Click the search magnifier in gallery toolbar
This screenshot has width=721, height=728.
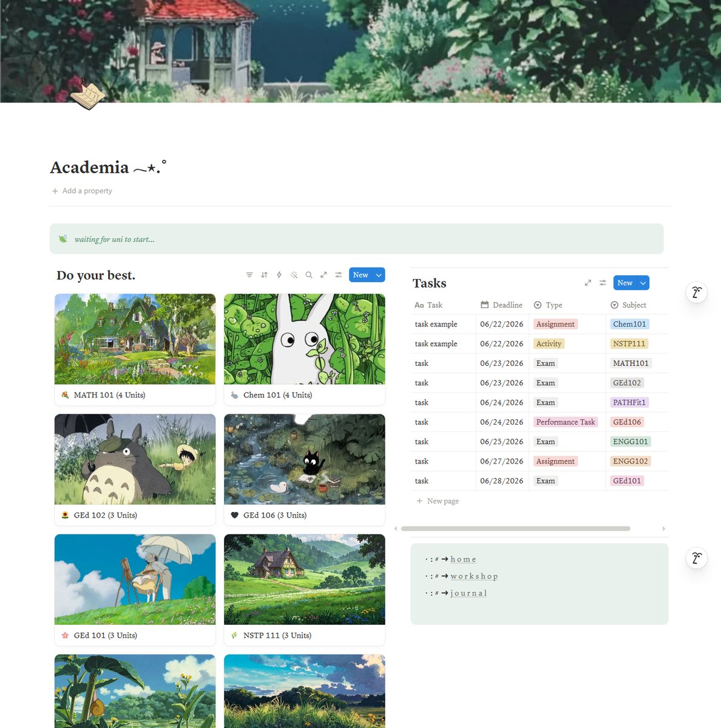(x=309, y=275)
